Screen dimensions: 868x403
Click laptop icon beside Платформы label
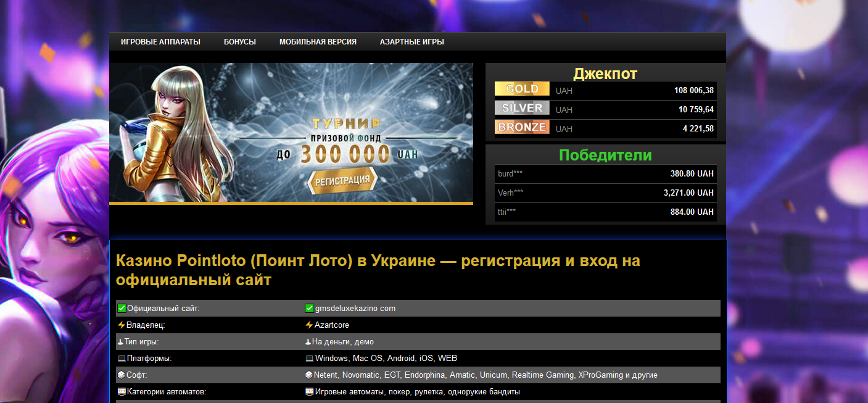click(122, 359)
